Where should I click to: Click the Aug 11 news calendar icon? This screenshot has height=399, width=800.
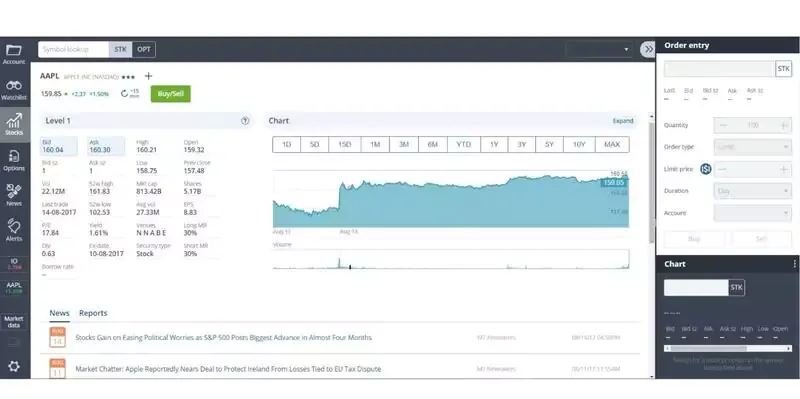pos(57,369)
